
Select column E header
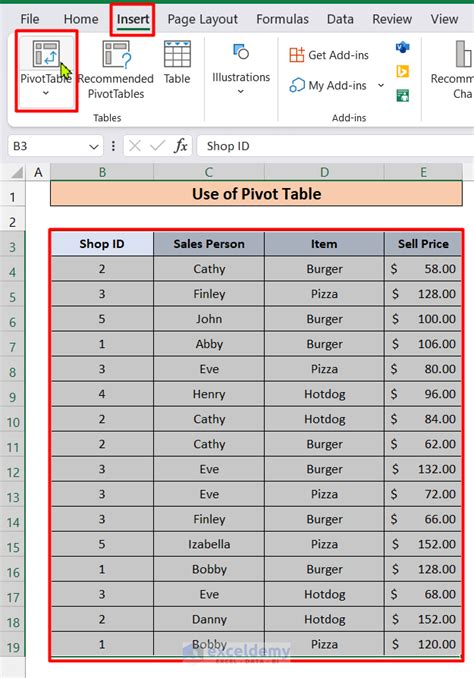(423, 173)
